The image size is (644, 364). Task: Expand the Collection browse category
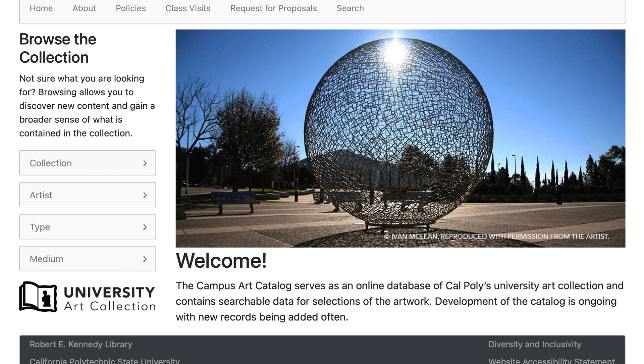88,163
